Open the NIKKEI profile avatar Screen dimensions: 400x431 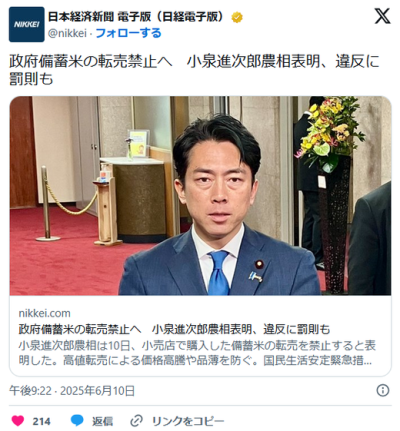coord(27,24)
